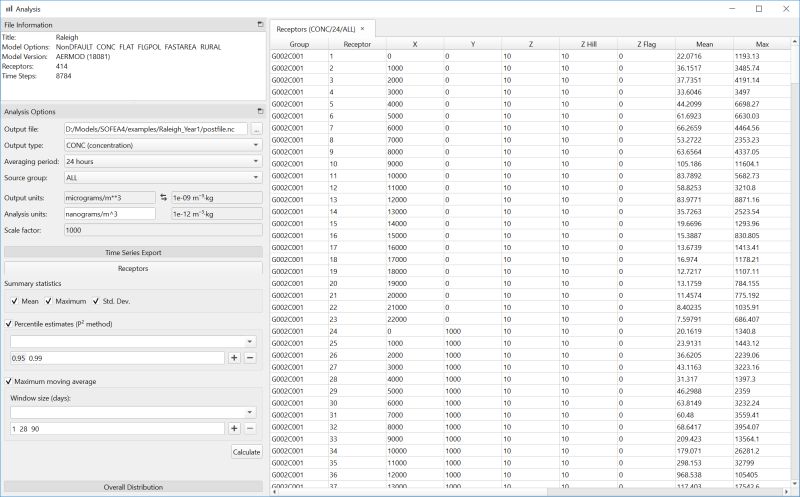Sort by the Z column header
The image size is (800, 497).
pos(531,44)
